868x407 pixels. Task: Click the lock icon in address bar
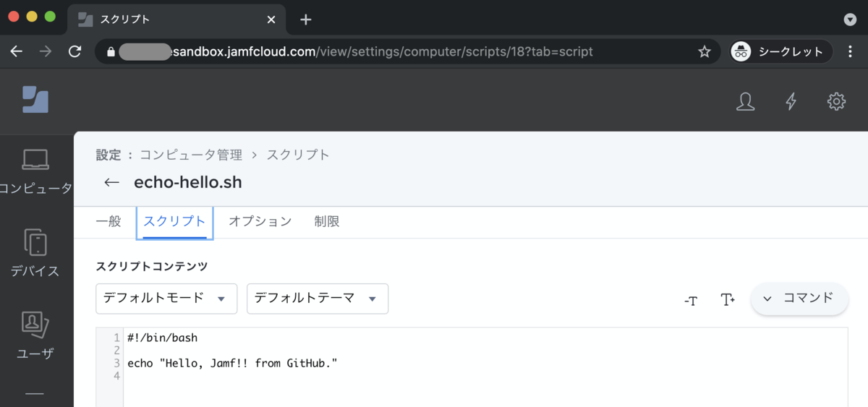click(111, 51)
